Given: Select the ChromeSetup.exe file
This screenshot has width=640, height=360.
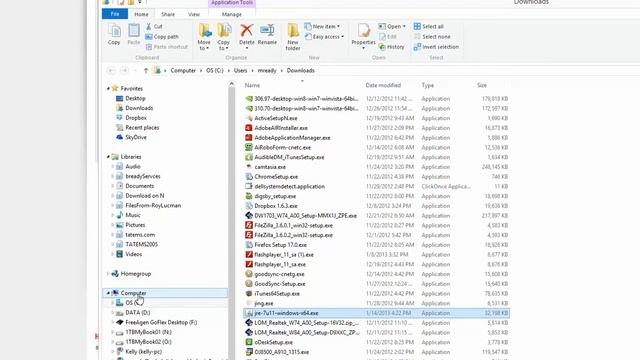Looking at the screenshot, I should pos(276,177).
